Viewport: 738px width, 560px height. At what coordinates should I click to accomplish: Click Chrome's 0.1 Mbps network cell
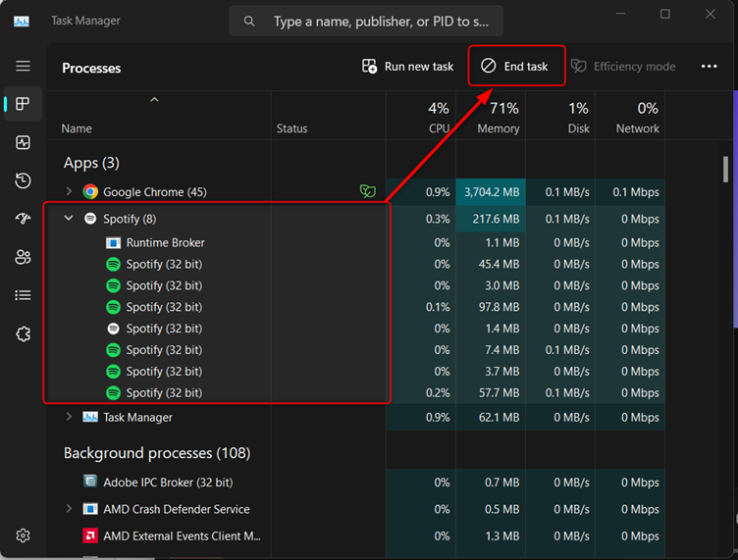(630, 192)
